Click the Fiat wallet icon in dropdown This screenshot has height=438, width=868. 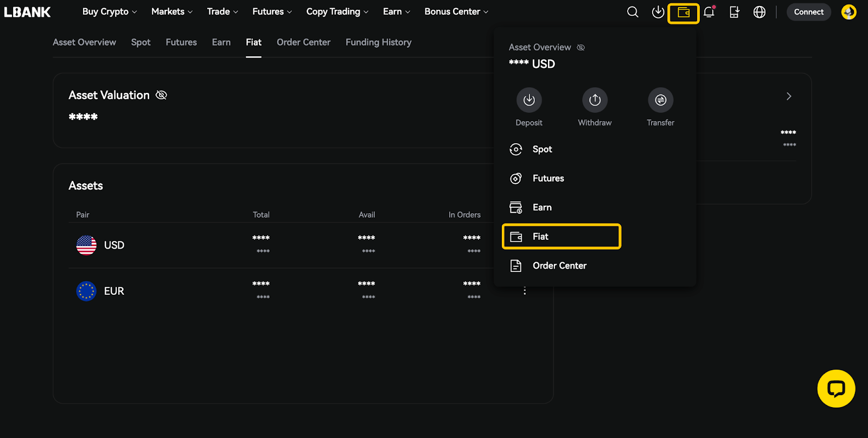(x=516, y=237)
